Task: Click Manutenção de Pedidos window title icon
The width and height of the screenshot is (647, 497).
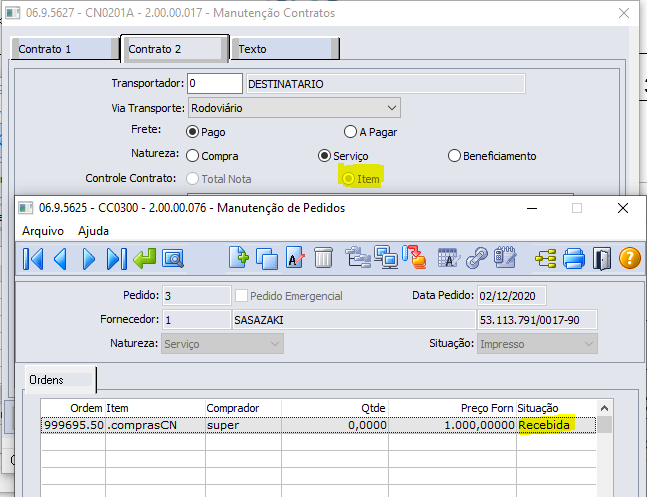Action: point(26,208)
